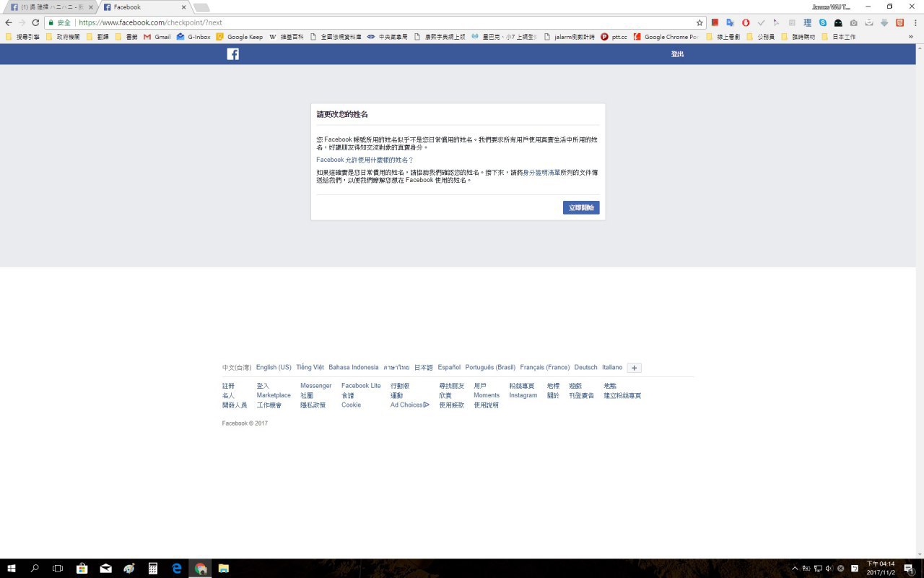Open the Skype extension icon

tap(823, 22)
